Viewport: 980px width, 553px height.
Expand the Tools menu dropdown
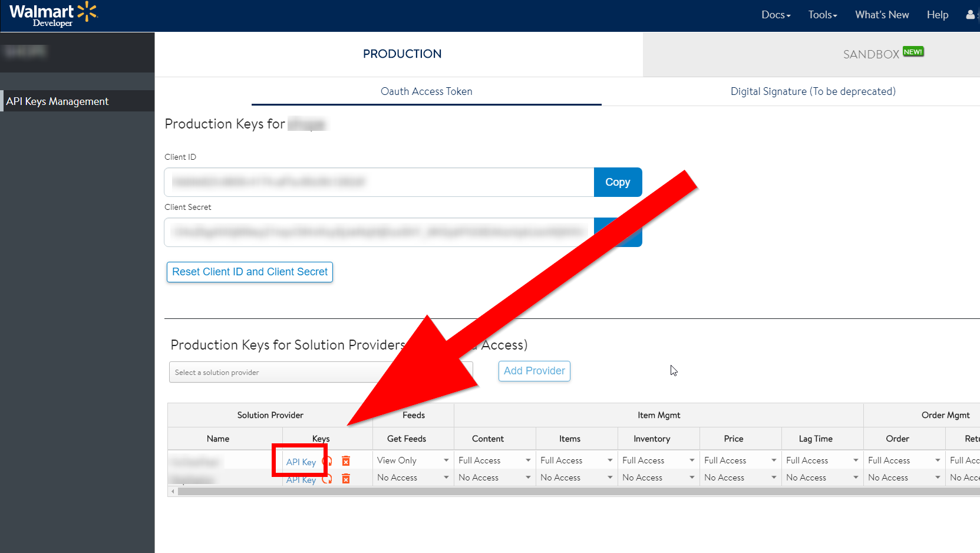tap(821, 14)
